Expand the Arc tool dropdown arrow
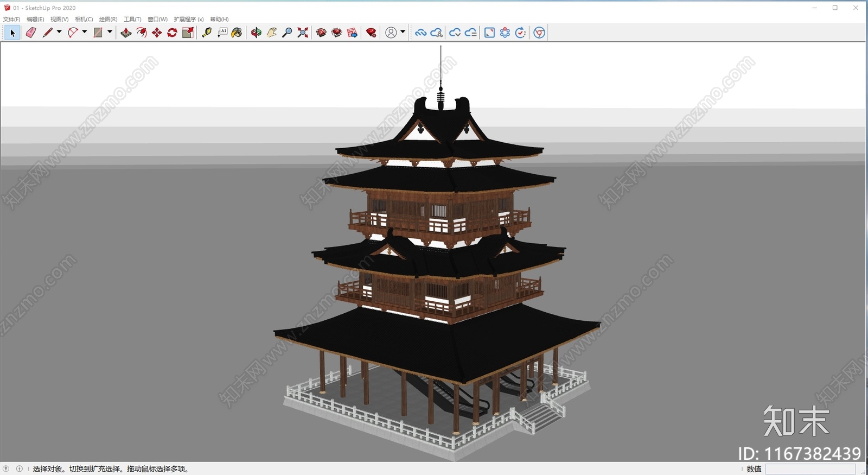 85,32
